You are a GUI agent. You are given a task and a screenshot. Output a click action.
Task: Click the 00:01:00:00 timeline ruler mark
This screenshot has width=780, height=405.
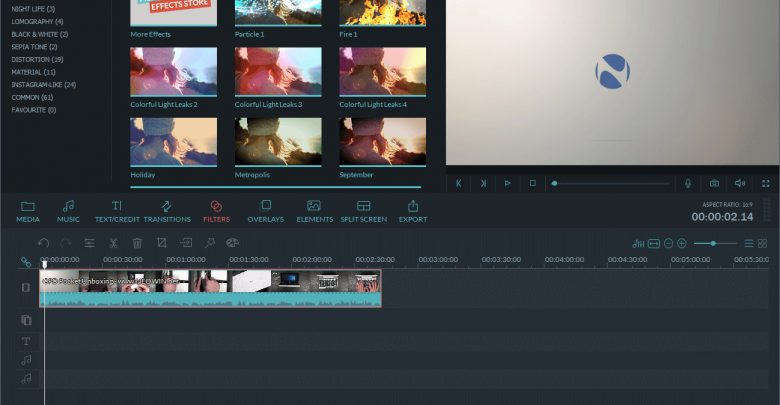coord(186,260)
